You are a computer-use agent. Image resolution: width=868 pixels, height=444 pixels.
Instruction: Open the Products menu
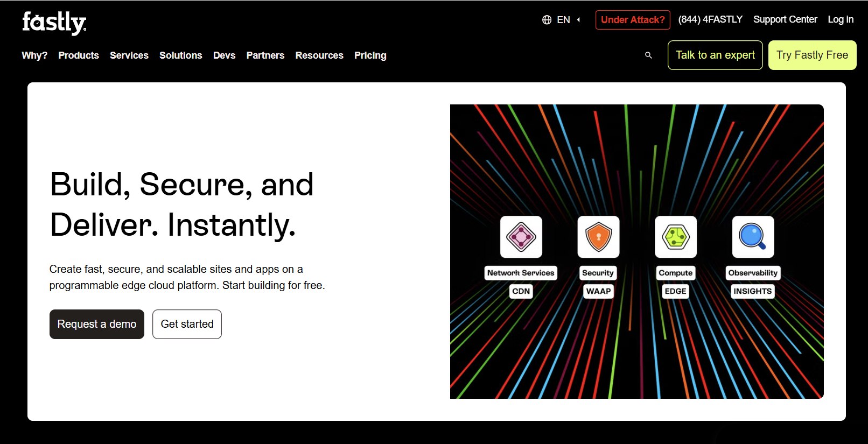[79, 55]
